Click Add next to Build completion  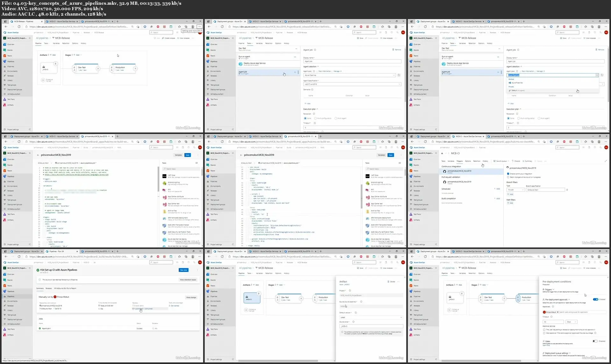pos(497,198)
